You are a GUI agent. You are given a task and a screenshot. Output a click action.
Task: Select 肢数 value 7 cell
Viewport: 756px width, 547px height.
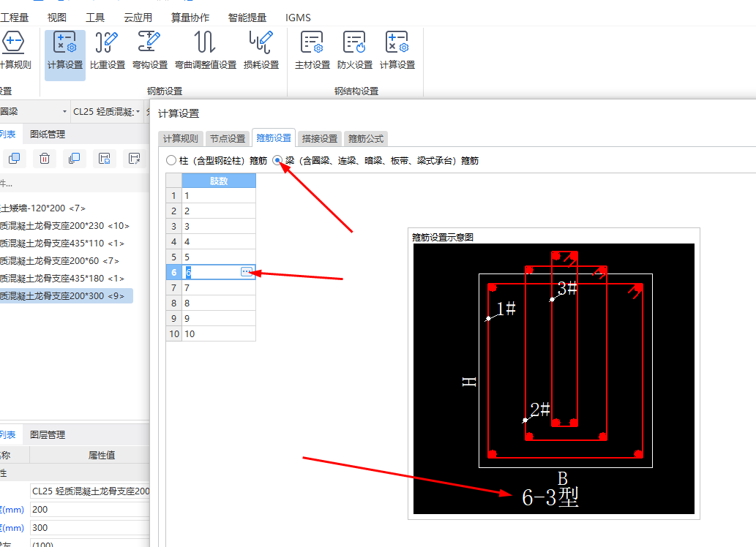pos(218,287)
